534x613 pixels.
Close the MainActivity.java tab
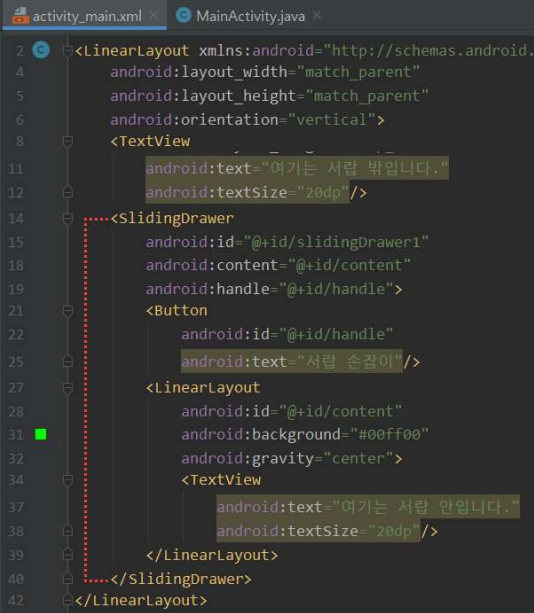[x=317, y=15]
